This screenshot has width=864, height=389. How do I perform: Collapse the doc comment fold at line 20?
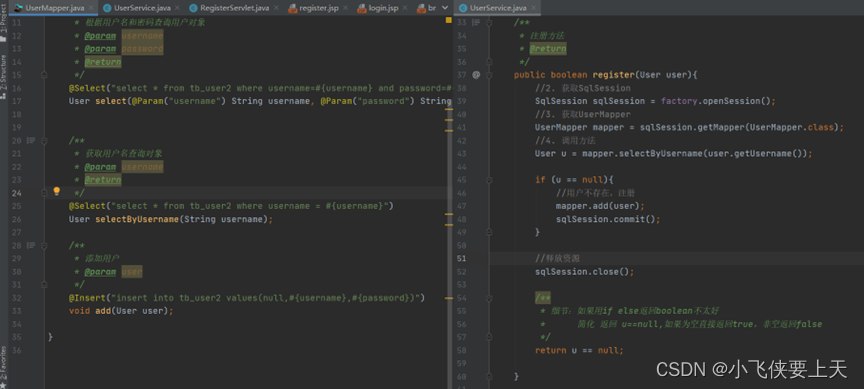[x=44, y=141]
